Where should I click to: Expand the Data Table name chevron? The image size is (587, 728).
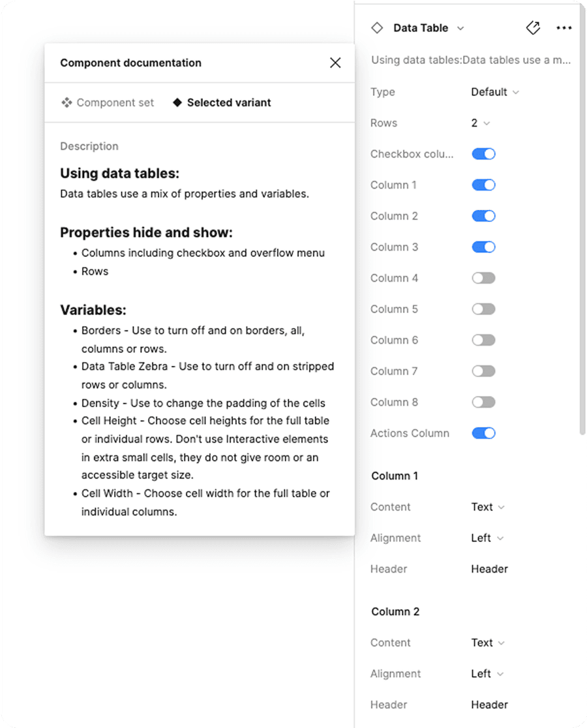[x=460, y=28]
